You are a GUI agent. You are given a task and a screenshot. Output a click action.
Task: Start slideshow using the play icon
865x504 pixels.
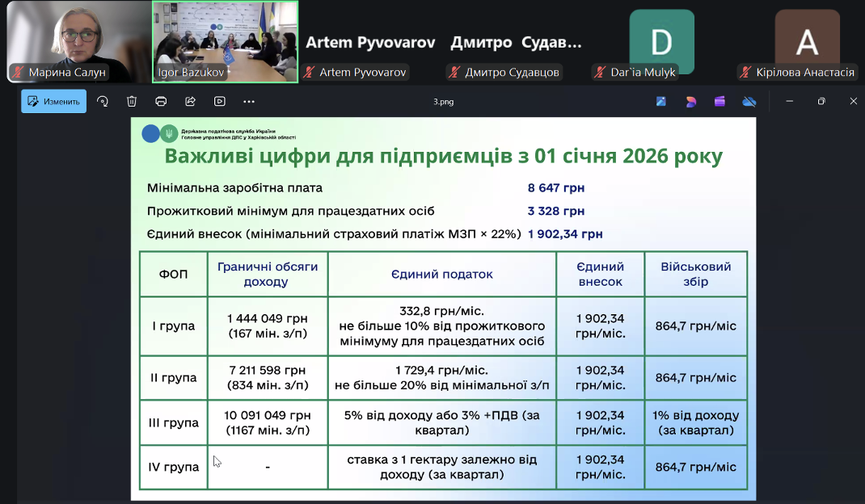(220, 101)
